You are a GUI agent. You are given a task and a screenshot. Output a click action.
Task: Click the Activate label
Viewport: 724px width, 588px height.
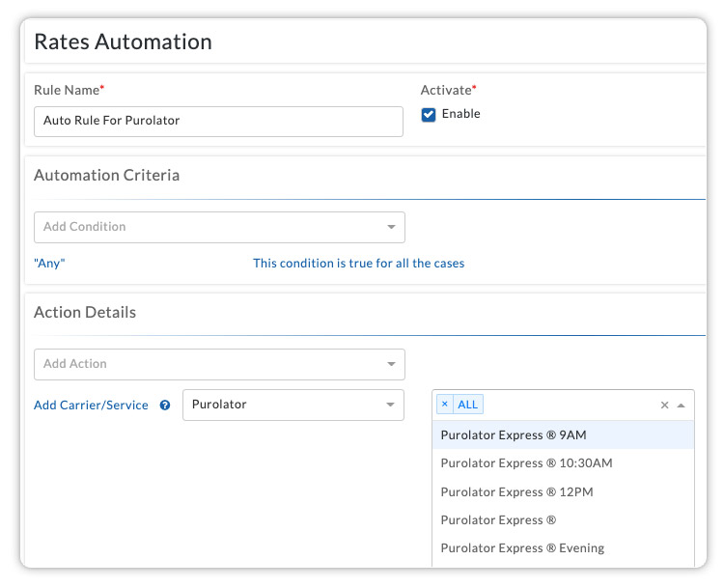(448, 90)
